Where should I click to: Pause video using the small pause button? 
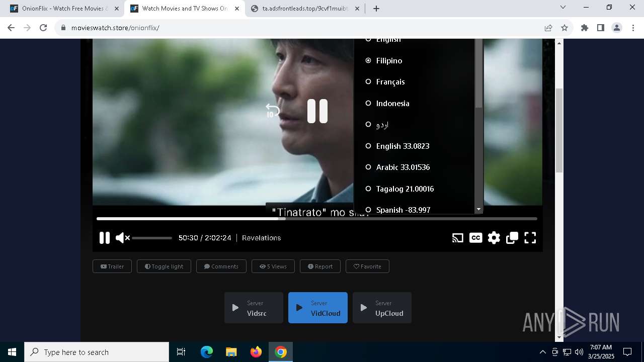point(104,238)
